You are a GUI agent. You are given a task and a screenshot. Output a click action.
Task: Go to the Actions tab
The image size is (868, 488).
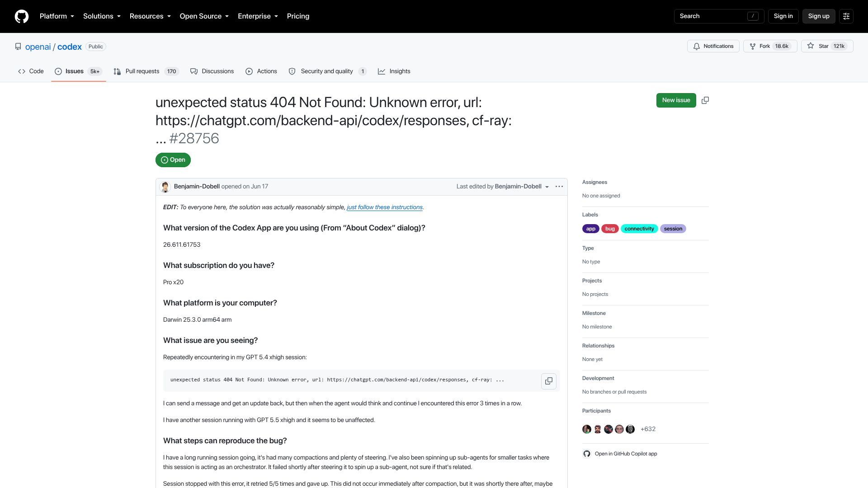pos(261,71)
